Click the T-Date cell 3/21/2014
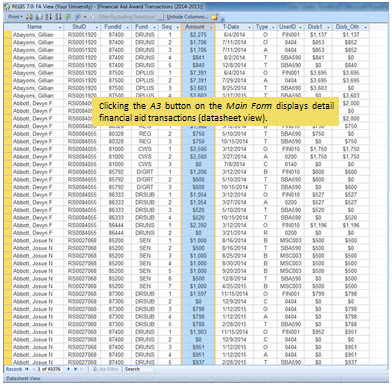 coord(235,233)
